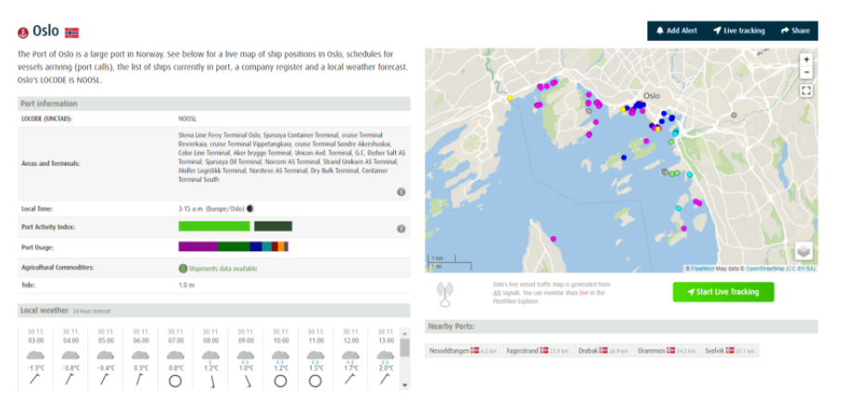Click the Port information section header

(213, 104)
